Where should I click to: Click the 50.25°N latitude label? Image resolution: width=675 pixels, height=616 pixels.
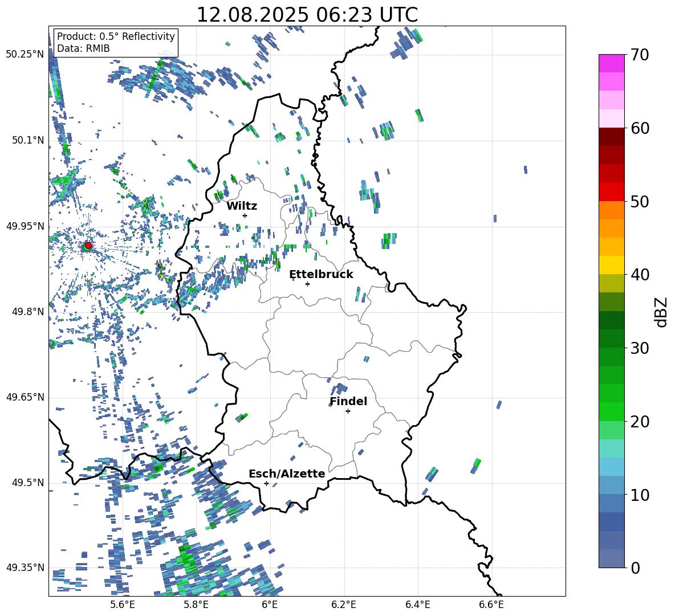click(x=25, y=55)
